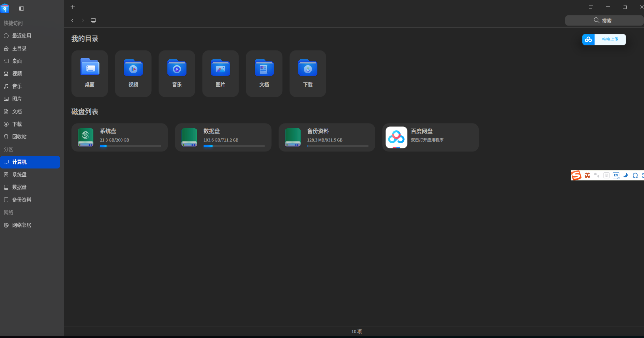Select 系统盘 in sidebar partitions
644x338 pixels.
[30, 175]
